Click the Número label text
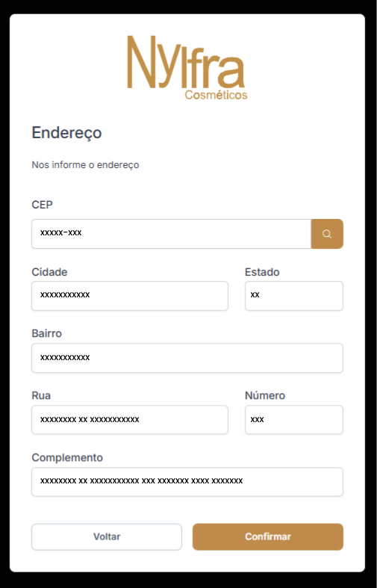This screenshot has width=377, height=588. tap(265, 396)
